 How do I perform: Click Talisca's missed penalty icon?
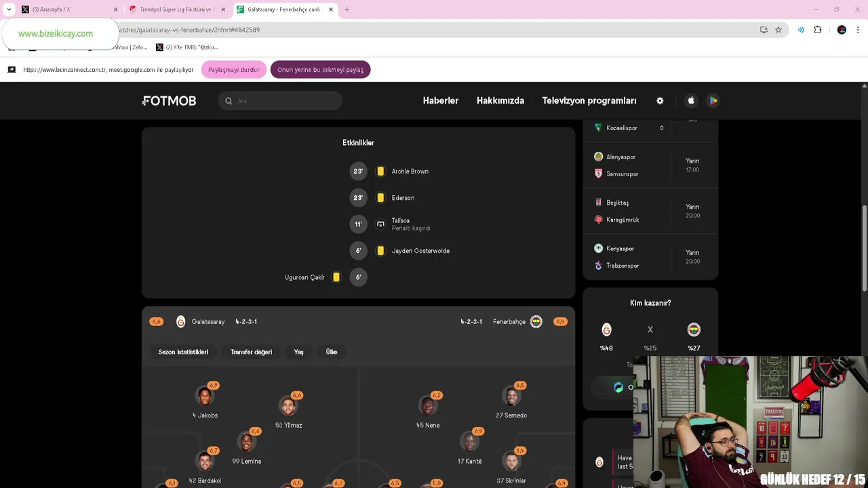[380, 224]
